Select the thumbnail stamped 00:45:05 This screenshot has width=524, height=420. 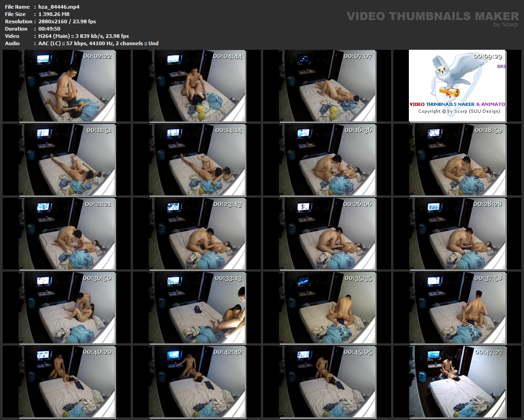327,382
